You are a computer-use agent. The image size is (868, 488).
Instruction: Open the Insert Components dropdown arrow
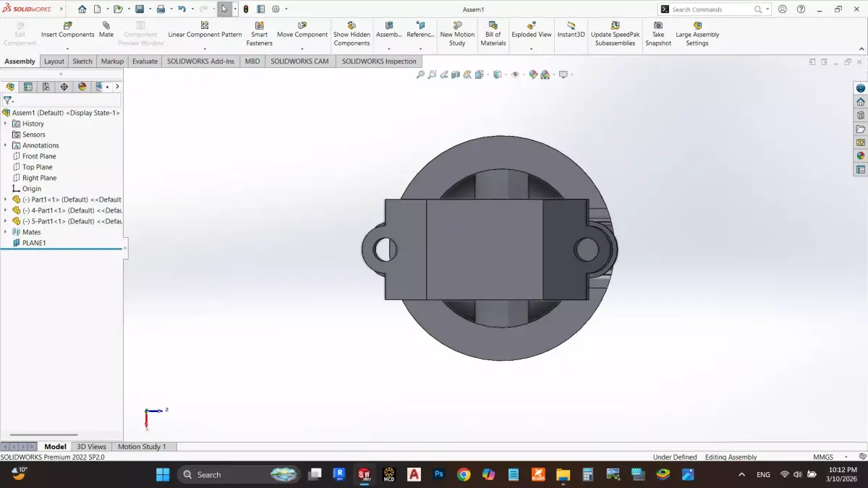pyautogui.click(x=68, y=49)
